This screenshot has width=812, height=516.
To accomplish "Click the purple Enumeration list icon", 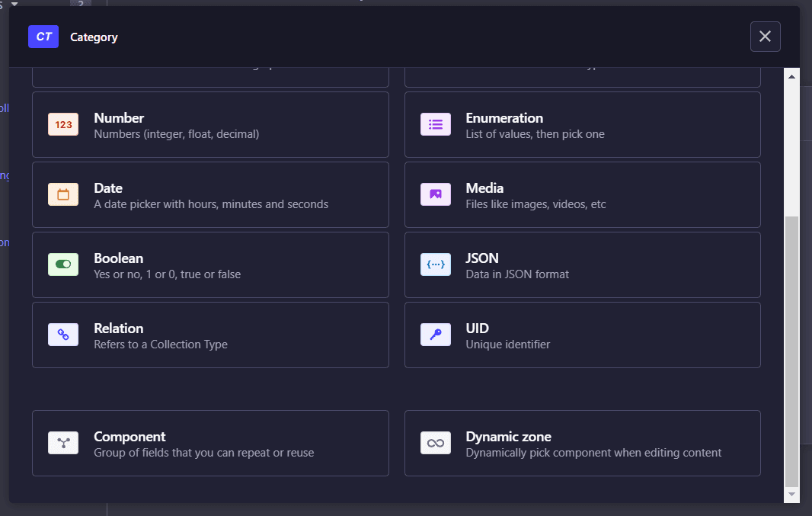I will click(435, 124).
